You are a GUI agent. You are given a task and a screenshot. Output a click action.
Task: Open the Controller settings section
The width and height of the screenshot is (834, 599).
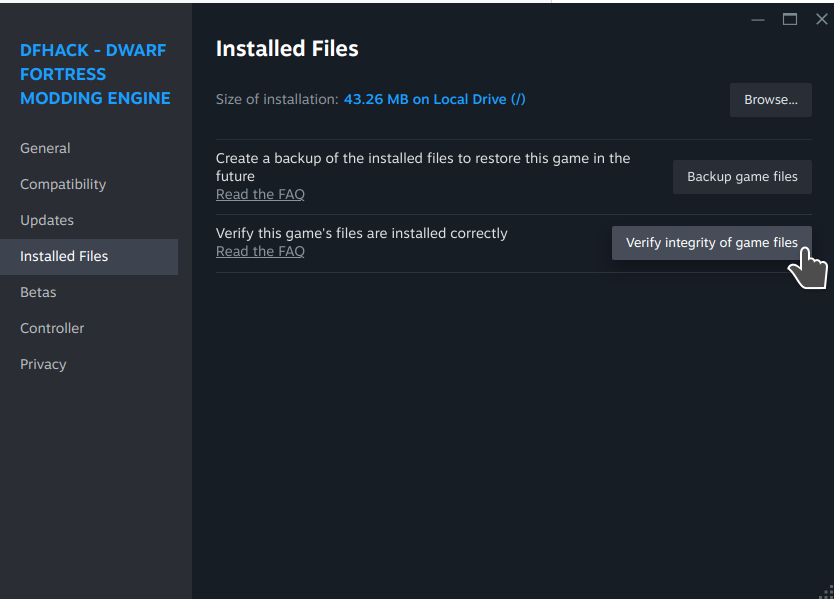pos(52,328)
